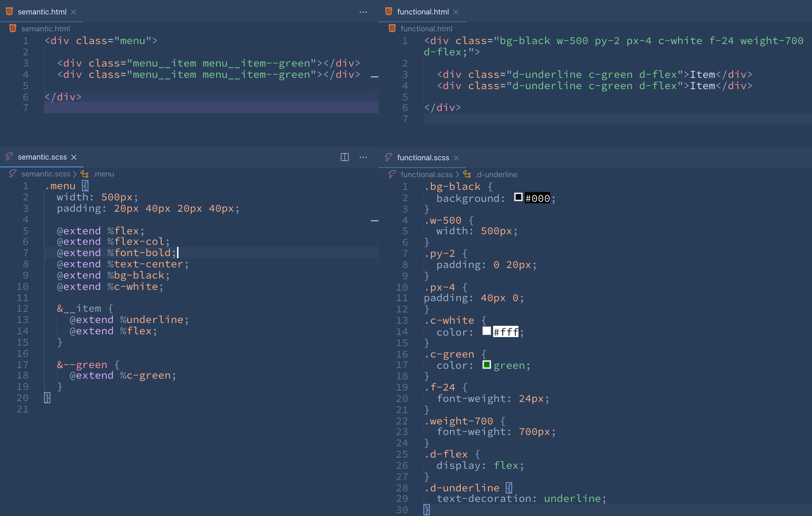The width and height of the screenshot is (812, 516).
Task: Click the functional.html breadcrumb path
Action: [426, 29]
